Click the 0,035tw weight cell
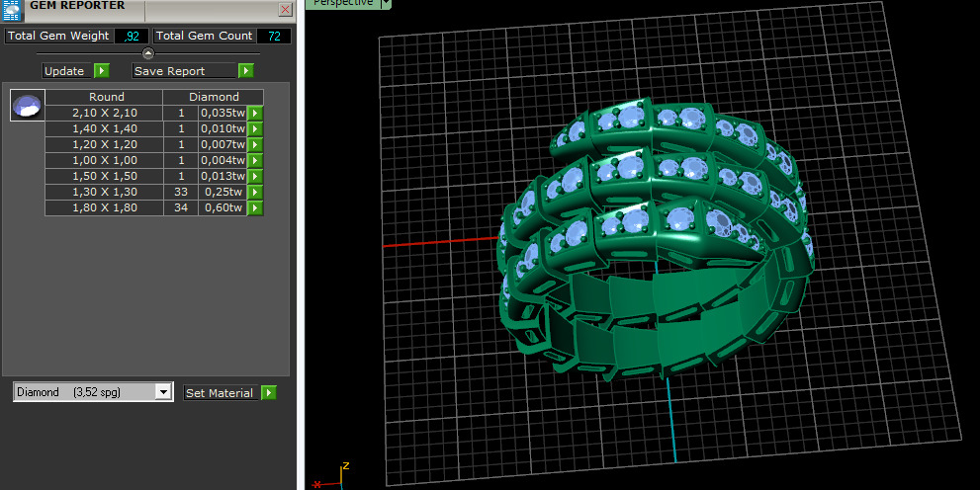 tap(223, 113)
